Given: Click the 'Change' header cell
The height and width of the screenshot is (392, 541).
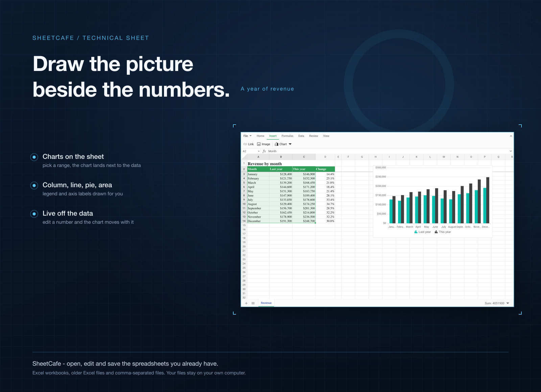Looking at the screenshot, I should point(325,169).
